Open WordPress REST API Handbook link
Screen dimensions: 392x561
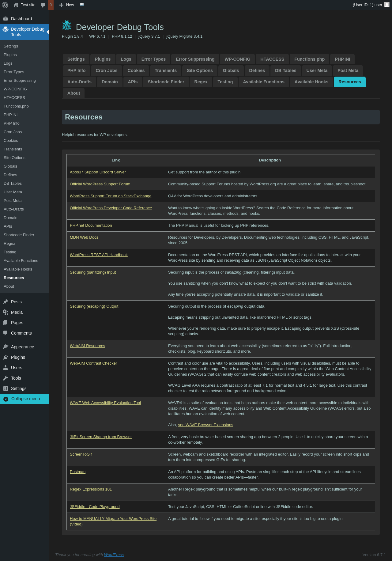tap(99, 255)
